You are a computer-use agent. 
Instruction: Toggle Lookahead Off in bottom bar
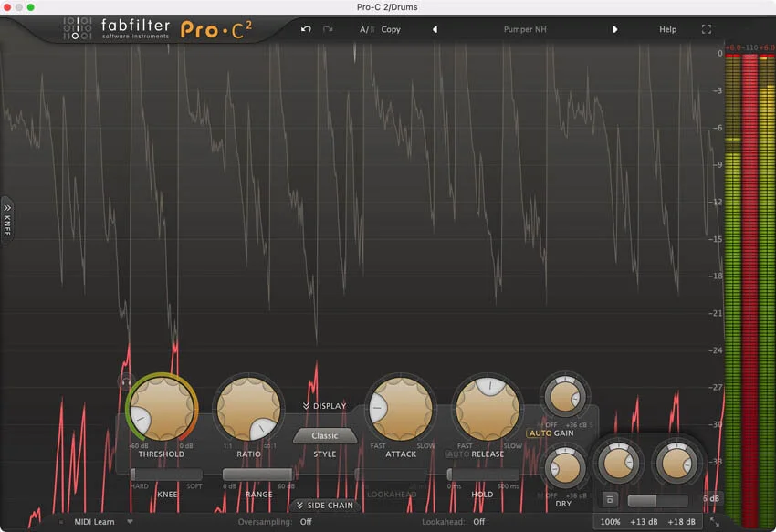tap(478, 522)
